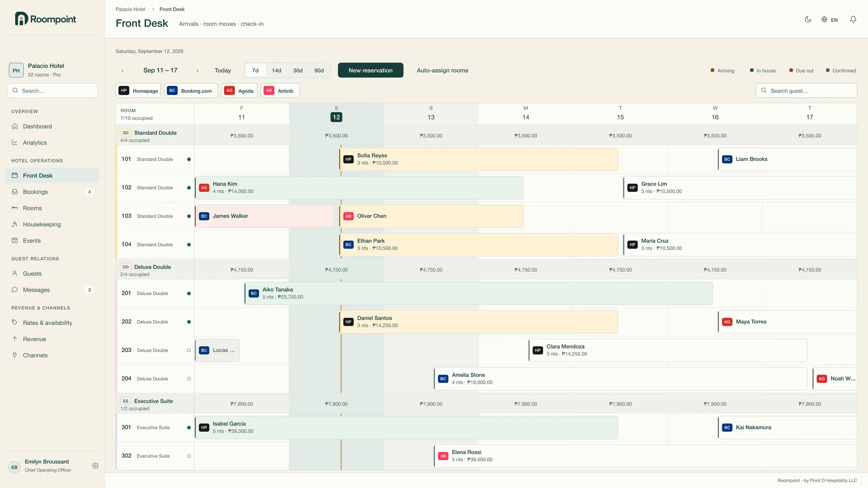The image size is (868, 488).
Task: Open Housekeeping section
Action: [x=53, y=224]
